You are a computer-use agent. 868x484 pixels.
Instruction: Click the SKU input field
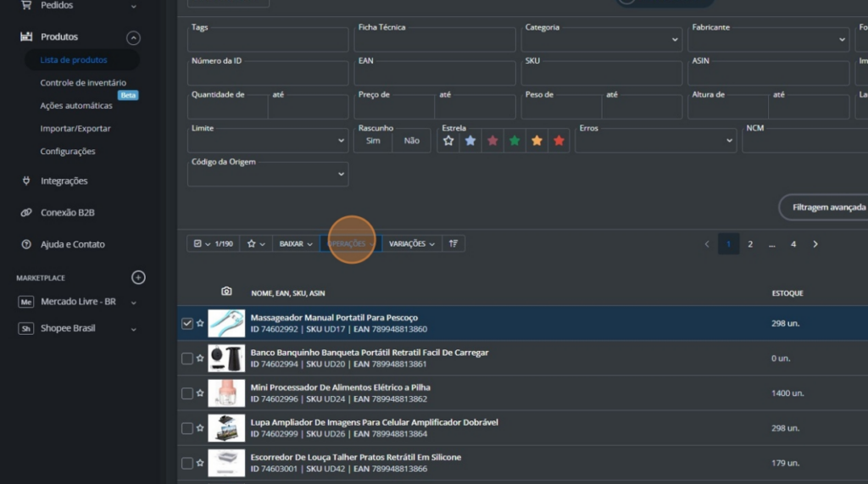[602, 74]
